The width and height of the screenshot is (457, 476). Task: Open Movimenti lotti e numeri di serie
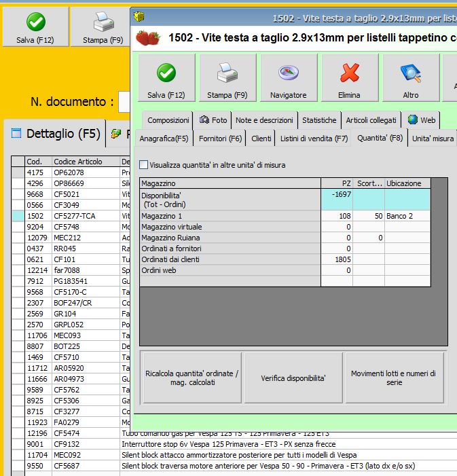point(394,378)
